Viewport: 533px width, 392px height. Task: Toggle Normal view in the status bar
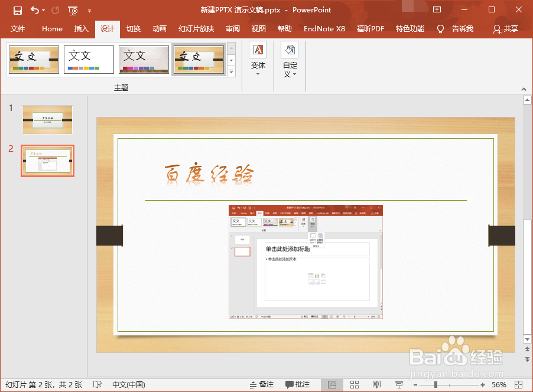click(x=332, y=384)
